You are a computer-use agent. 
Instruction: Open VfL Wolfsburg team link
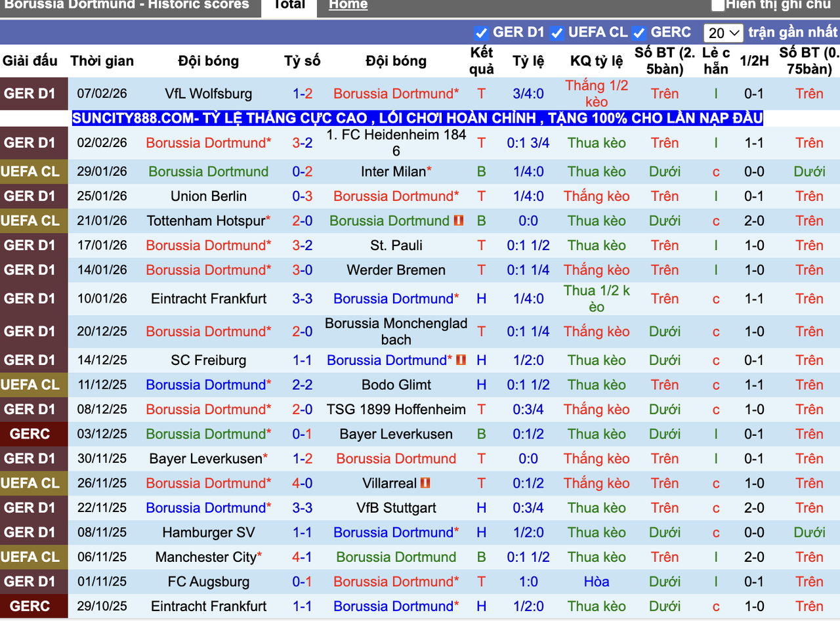tap(209, 94)
